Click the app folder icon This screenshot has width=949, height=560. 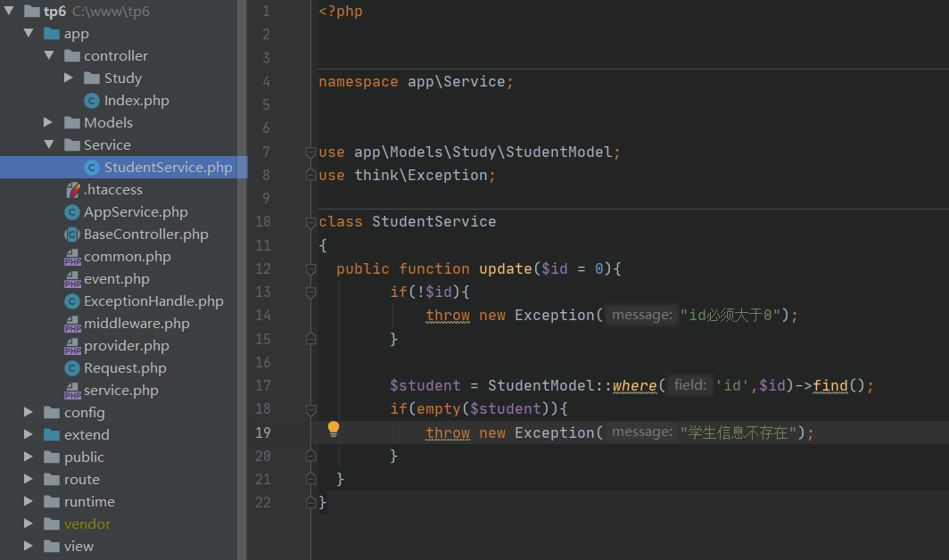tap(52, 33)
